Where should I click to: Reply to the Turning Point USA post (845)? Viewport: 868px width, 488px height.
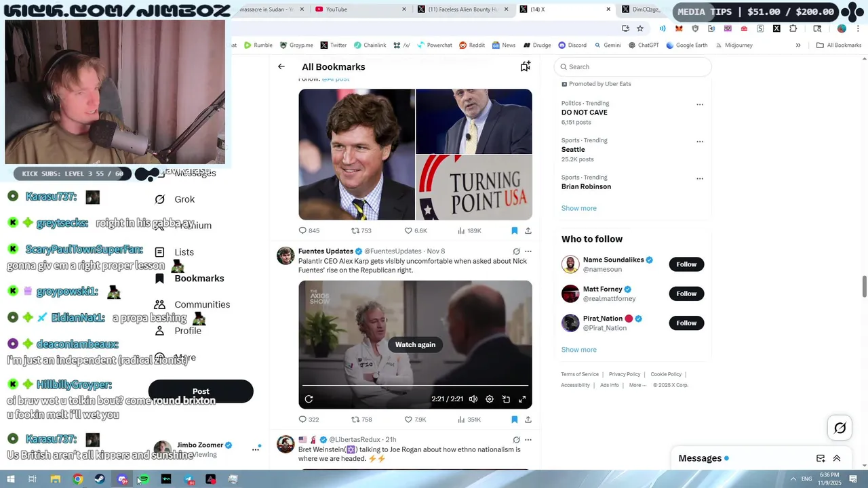[x=309, y=230]
